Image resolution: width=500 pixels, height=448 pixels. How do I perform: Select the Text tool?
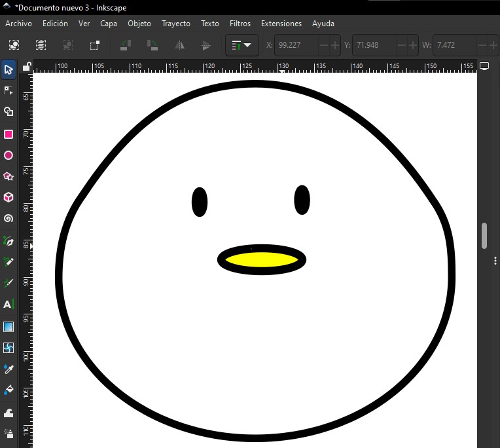[9, 305]
